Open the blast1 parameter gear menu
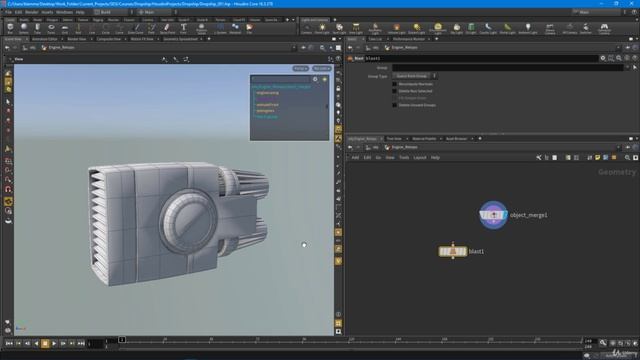 (x=603, y=58)
